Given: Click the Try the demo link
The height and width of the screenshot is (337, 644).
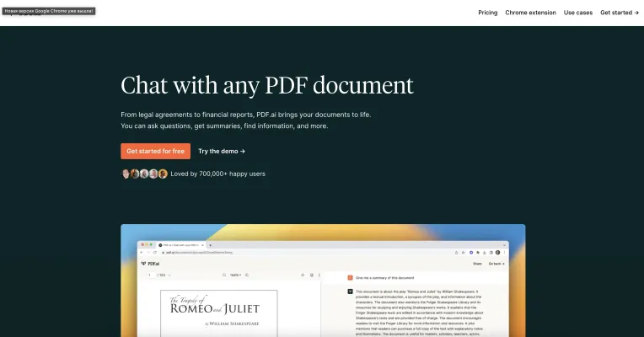Looking at the screenshot, I should point(222,151).
